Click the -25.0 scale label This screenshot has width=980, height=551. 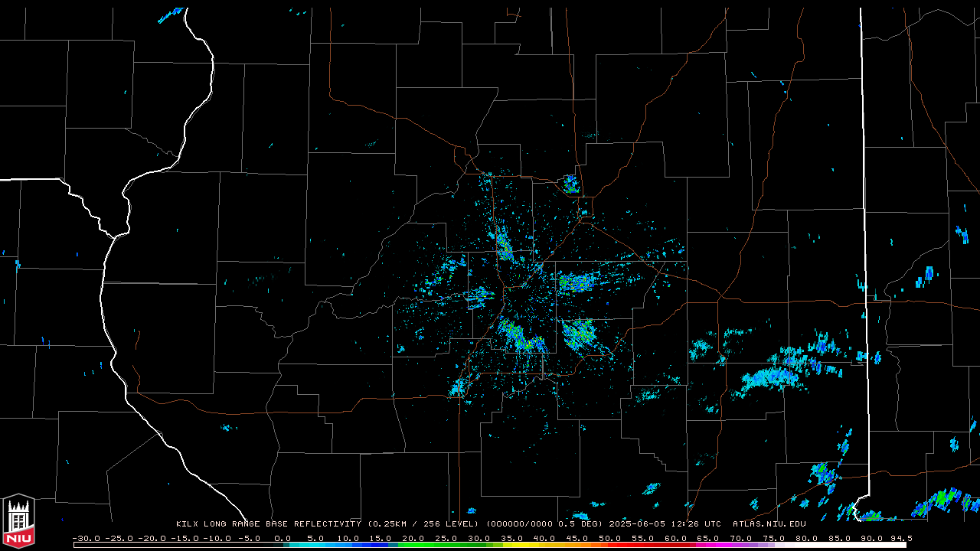119,538
